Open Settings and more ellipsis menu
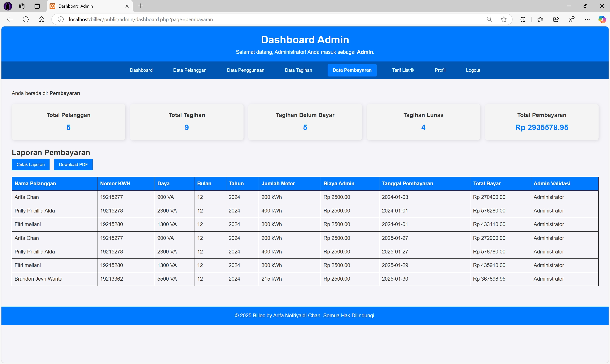 coord(587,19)
